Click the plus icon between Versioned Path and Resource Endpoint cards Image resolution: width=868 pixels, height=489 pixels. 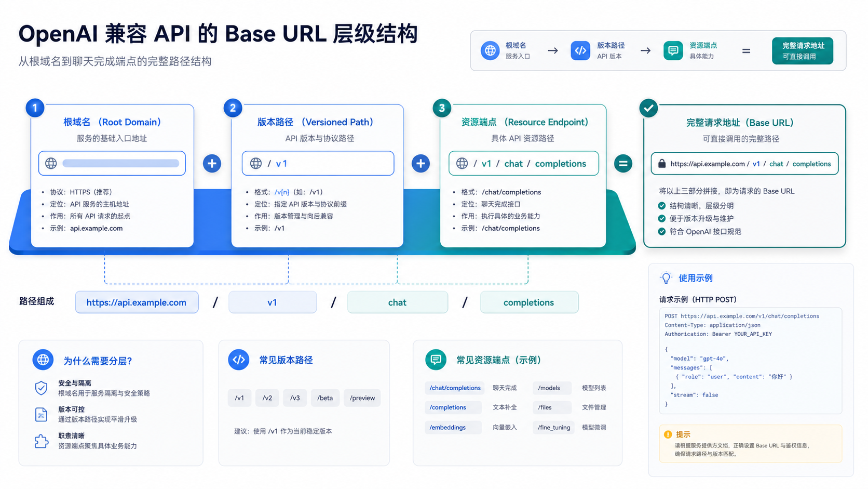421,164
